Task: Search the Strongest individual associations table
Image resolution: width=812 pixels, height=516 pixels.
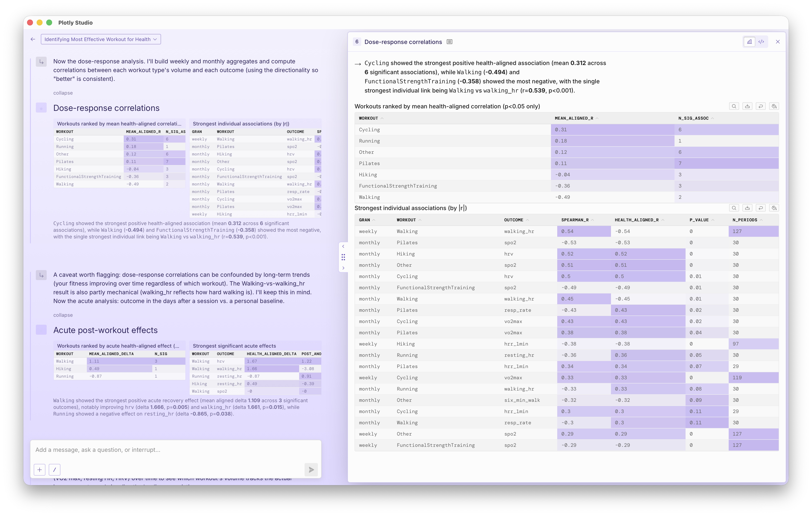Action: pyautogui.click(x=734, y=208)
